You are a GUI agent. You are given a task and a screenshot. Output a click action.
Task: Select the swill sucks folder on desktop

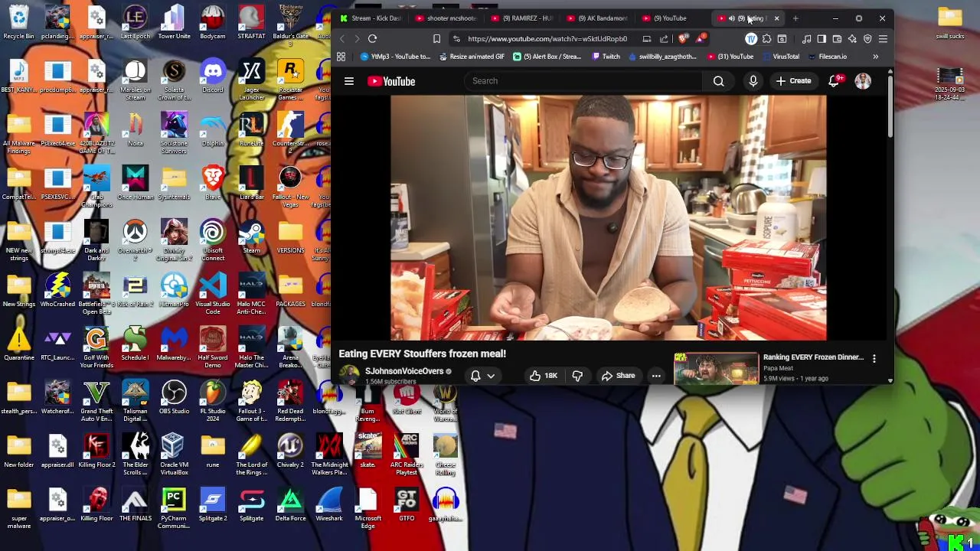point(950,23)
